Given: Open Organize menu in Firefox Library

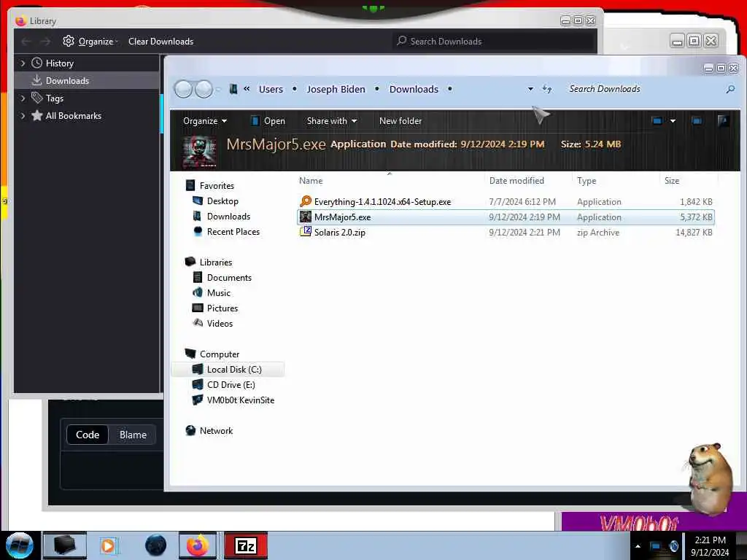Looking at the screenshot, I should 90,42.
